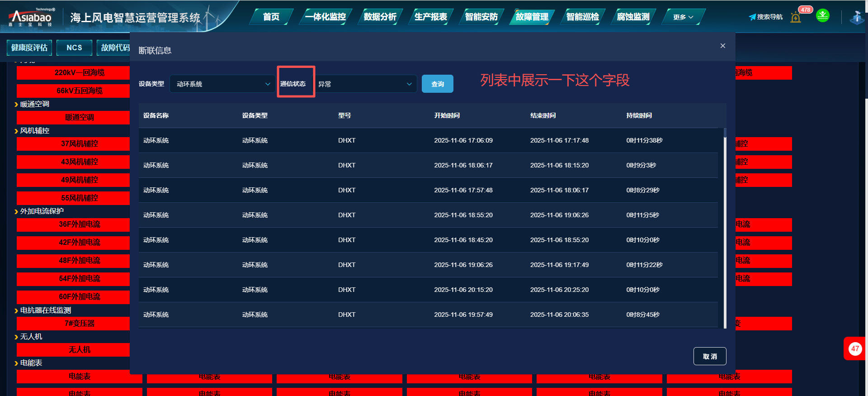The width and height of the screenshot is (868, 396).
Task: Go to the 故障管理 nav tab
Action: [x=532, y=17]
